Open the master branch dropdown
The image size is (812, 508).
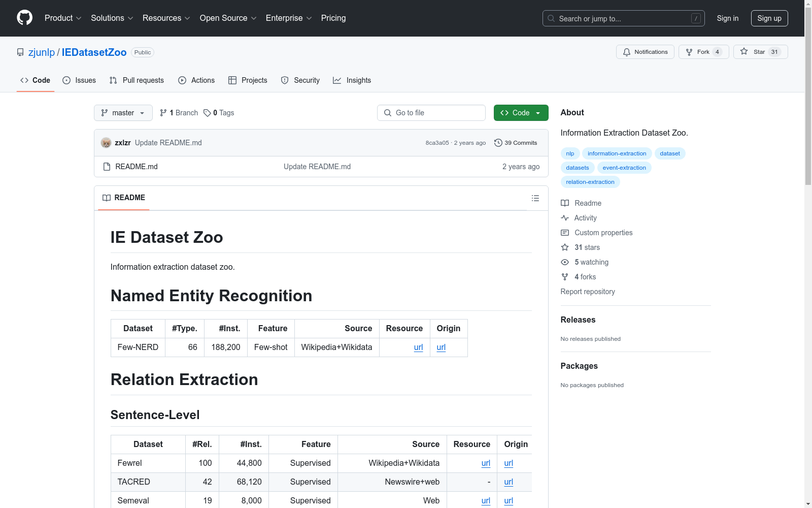pyautogui.click(x=123, y=113)
